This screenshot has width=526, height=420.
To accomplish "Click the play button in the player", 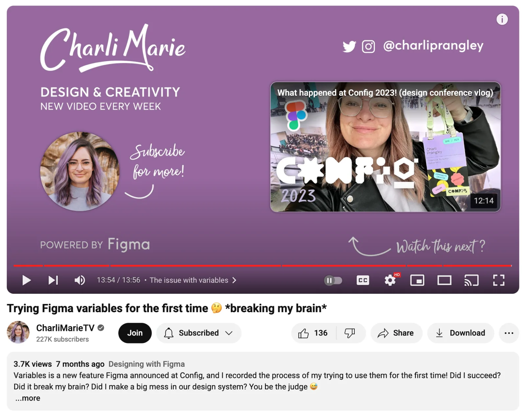I will [26, 280].
